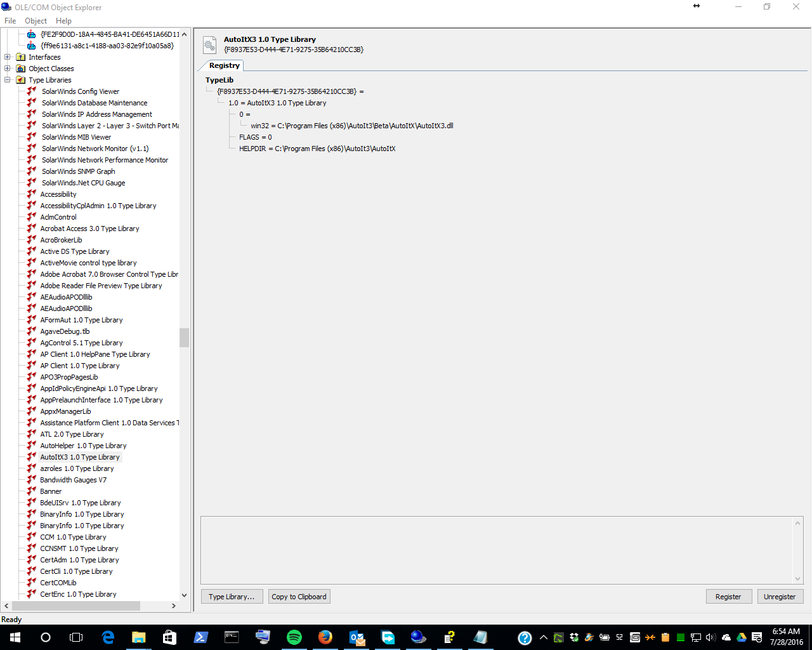This screenshot has height=650, width=812.
Task: Click the tree horizontal scrollbar right arrow
Action: click(x=174, y=606)
